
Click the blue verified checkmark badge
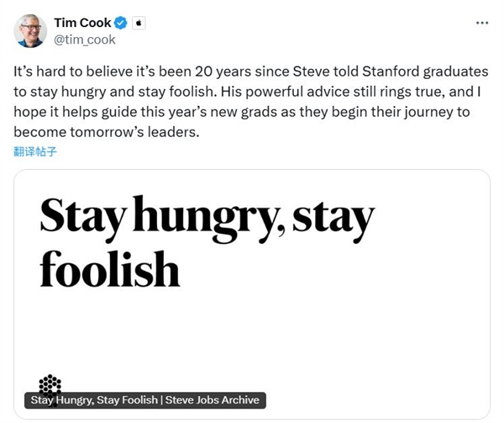tap(121, 23)
